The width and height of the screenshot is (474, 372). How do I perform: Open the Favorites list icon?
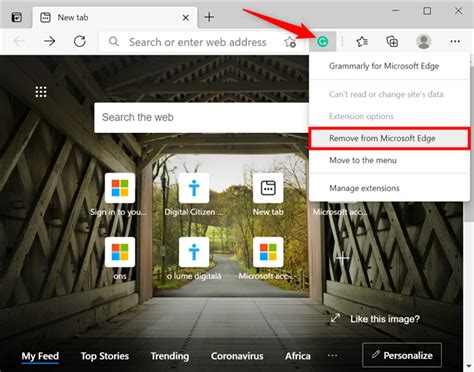coord(362,42)
